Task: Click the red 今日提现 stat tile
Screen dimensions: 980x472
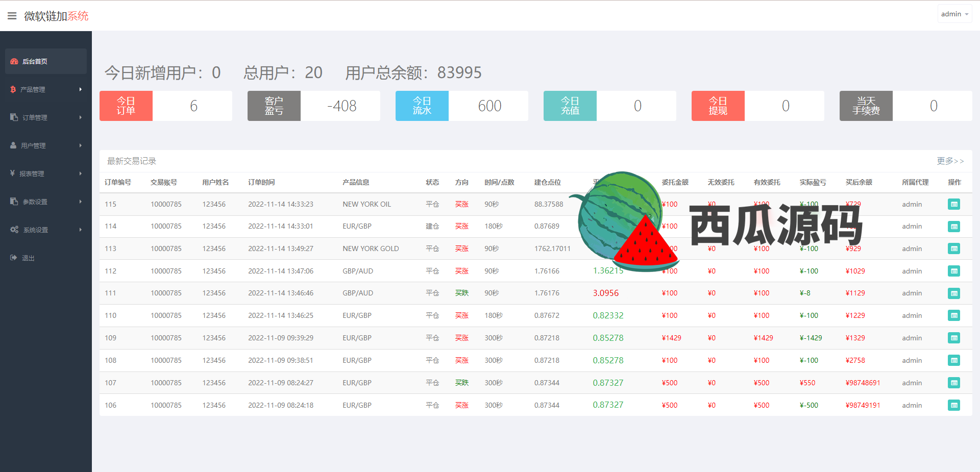Action: tap(718, 106)
